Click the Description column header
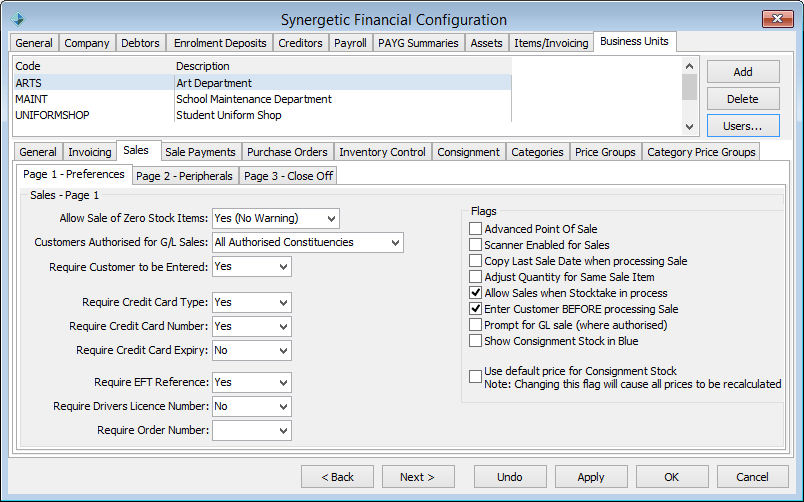 pyautogui.click(x=343, y=66)
